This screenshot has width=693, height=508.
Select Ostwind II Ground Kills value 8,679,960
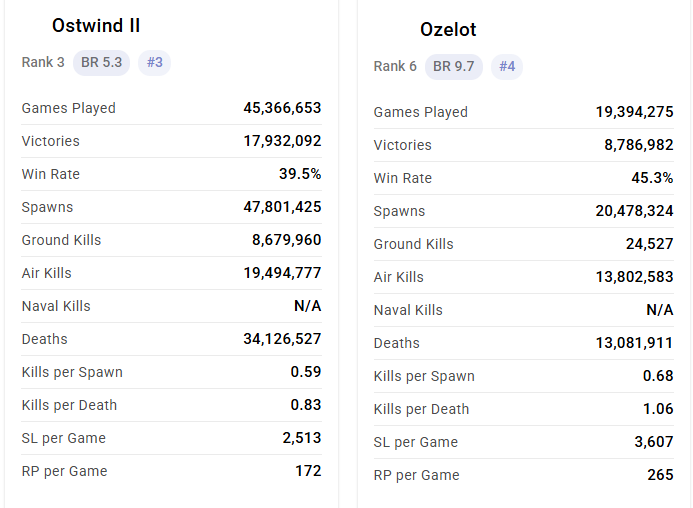[286, 240]
